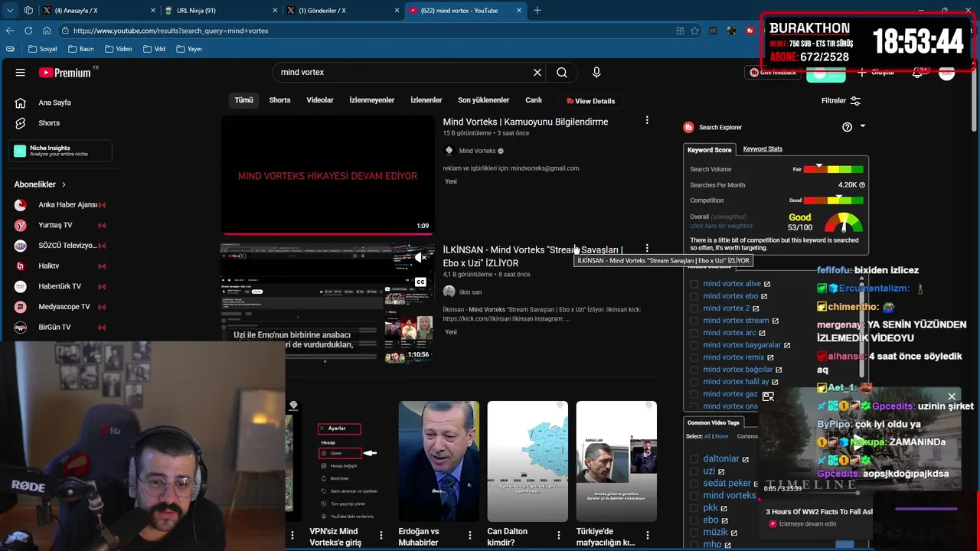Viewport: 980px width, 551px height.
Task: Select None common video tags link
Action: tap(721, 436)
